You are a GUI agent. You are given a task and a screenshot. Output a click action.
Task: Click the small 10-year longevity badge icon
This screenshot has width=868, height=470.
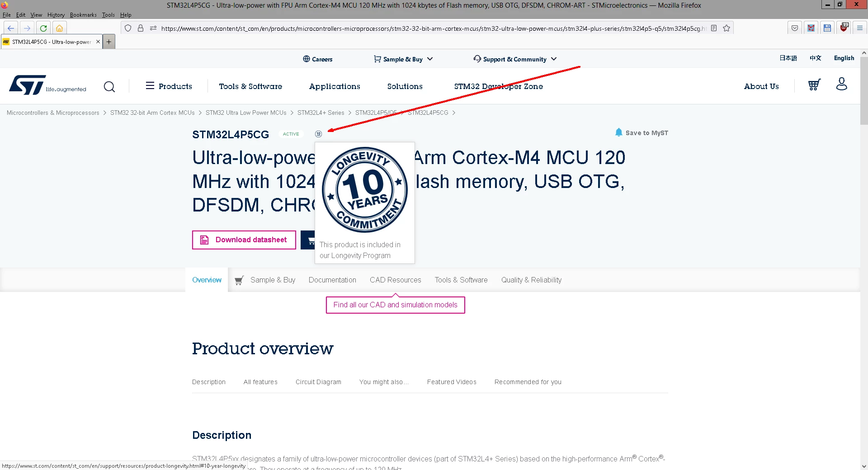coord(318,134)
